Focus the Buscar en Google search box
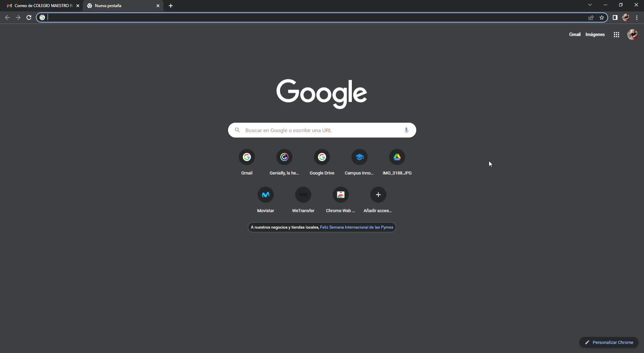The width and height of the screenshot is (644, 353). pyautogui.click(x=322, y=130)
